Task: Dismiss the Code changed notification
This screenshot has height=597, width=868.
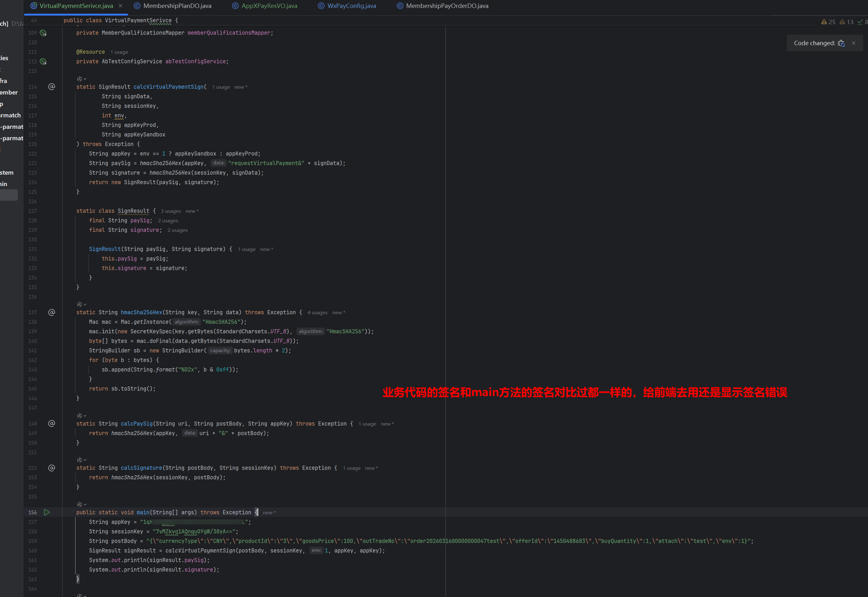Action: (854, 43)
